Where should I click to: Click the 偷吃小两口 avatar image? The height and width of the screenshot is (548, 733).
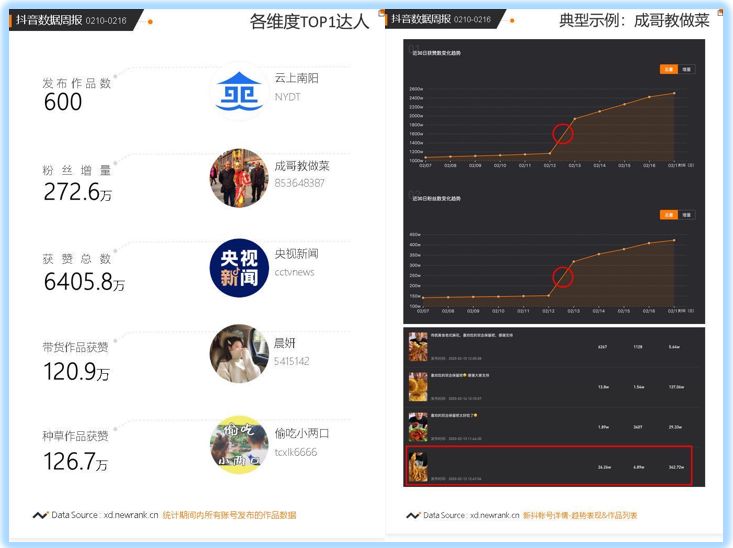[x=239, y=445]
